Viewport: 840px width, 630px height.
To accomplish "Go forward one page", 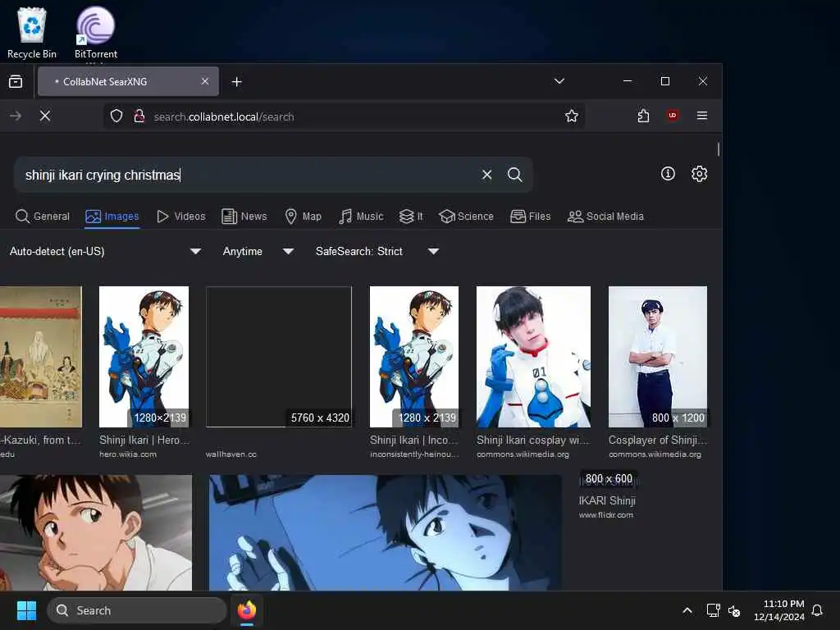I will click(16, 116).
